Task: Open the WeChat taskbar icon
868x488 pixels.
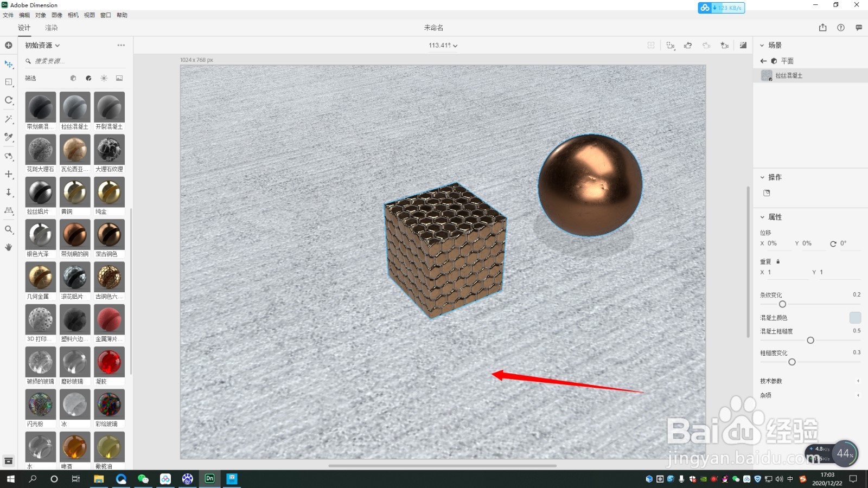Action: coord(143,479)
